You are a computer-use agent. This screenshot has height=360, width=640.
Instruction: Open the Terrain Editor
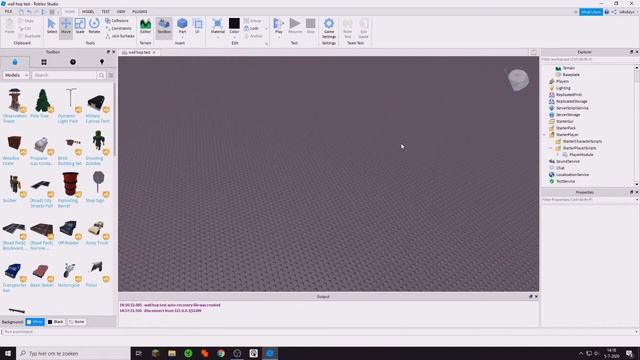[x=145, y=26]
